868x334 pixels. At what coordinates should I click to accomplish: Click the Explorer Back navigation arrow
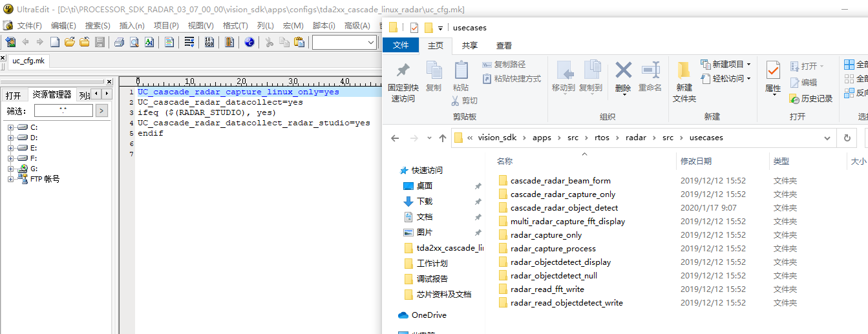coord(396,138)
